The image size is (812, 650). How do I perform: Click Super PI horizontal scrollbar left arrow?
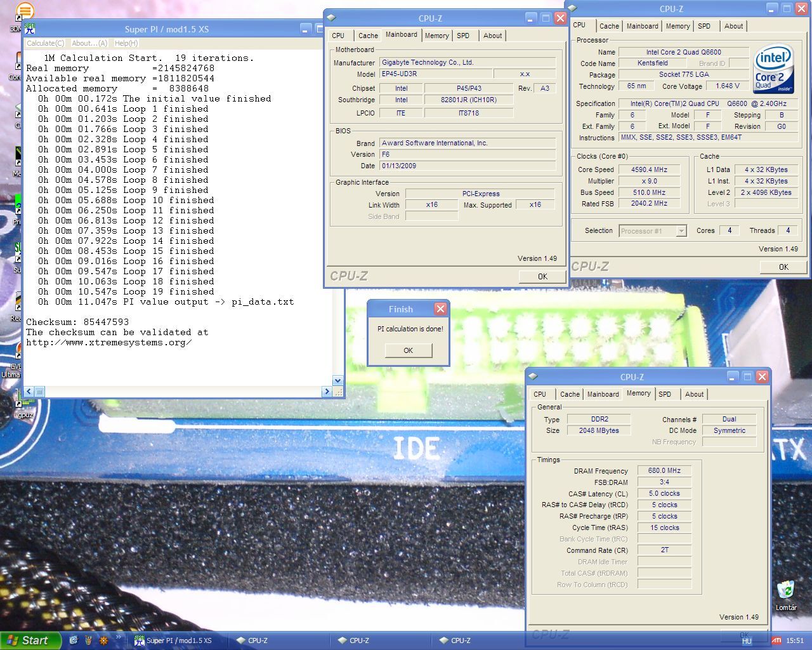28,392
